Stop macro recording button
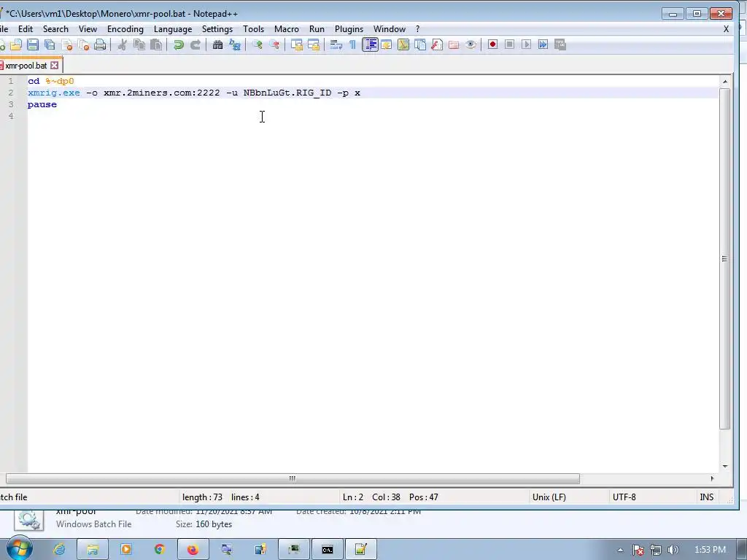 point(509,44)
